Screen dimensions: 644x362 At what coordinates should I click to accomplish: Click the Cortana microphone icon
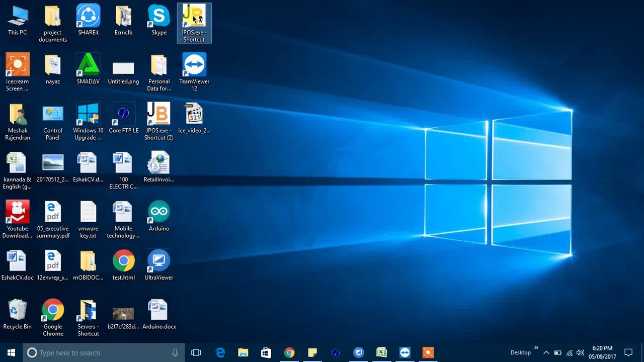[x=175, y=352]
